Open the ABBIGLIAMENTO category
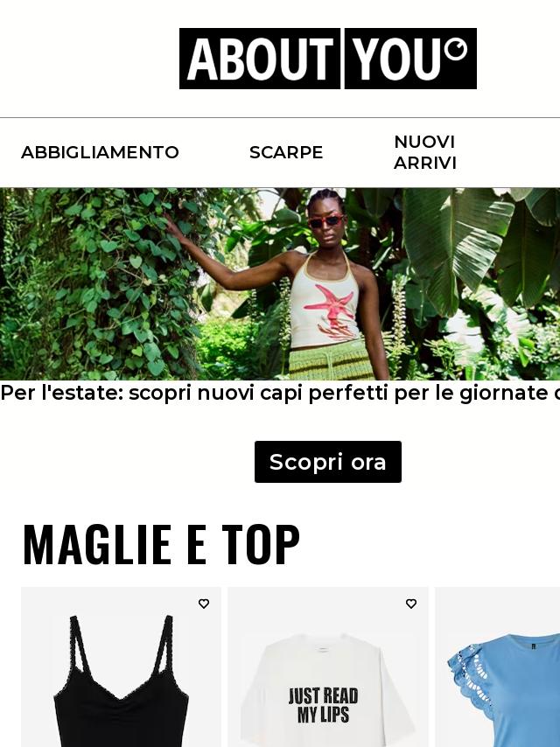The height and width of the screenshot is (747, 560). pos(100,152)
